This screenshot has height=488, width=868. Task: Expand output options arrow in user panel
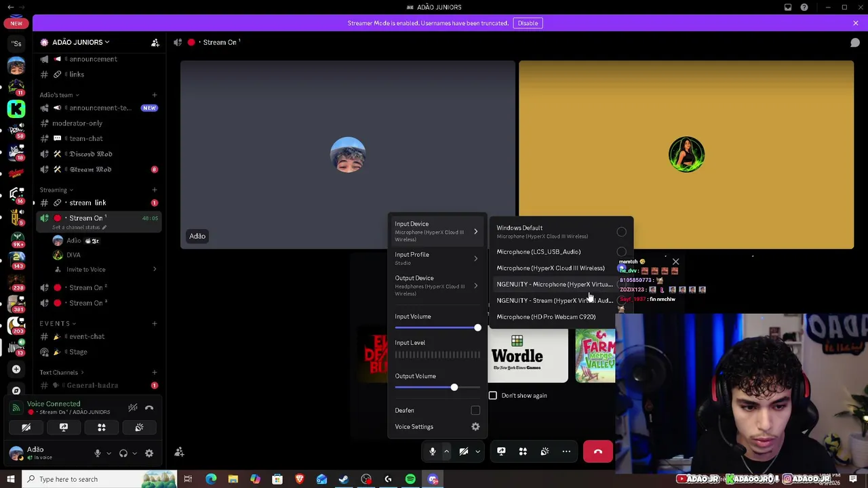(x=134, y=453)
